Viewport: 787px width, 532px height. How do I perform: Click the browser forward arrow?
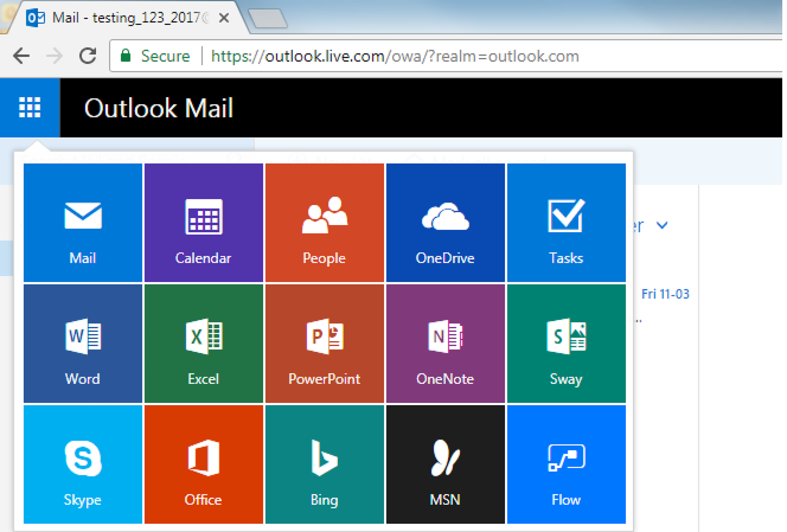(54, 56)
